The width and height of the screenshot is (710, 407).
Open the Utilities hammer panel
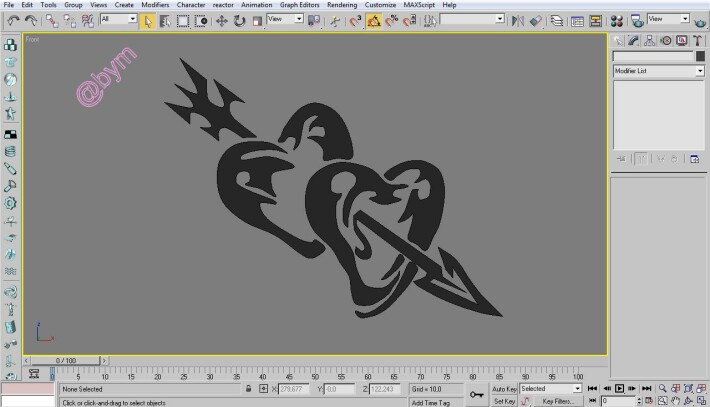point(697,41)
